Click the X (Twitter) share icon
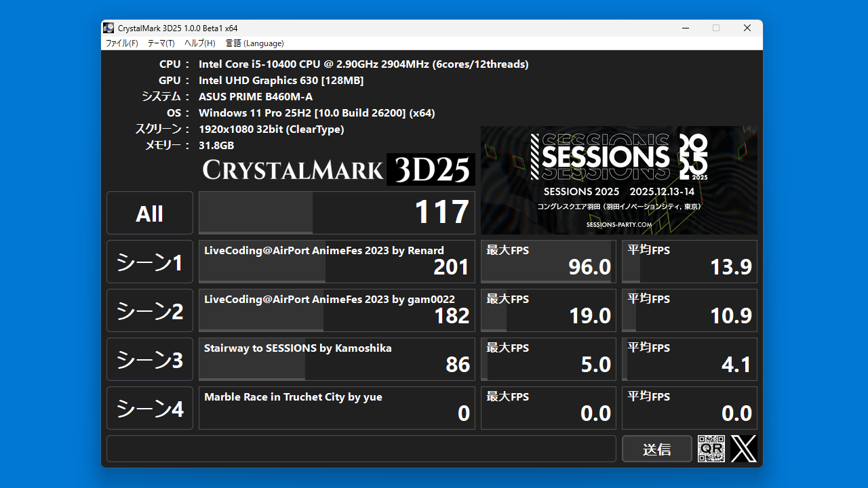Viewport: 868px width, 488px height. click(x=743, y=449)
